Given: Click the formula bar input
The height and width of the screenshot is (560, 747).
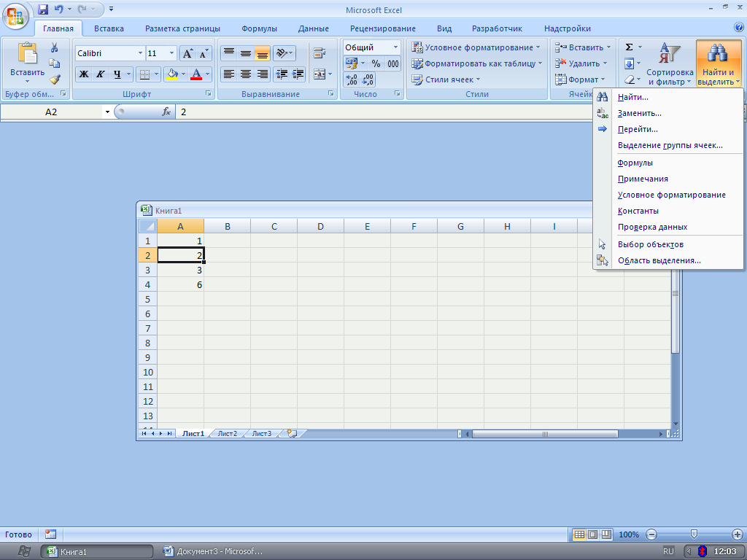Looking at the screenshot, I should (x=384, y=112).
